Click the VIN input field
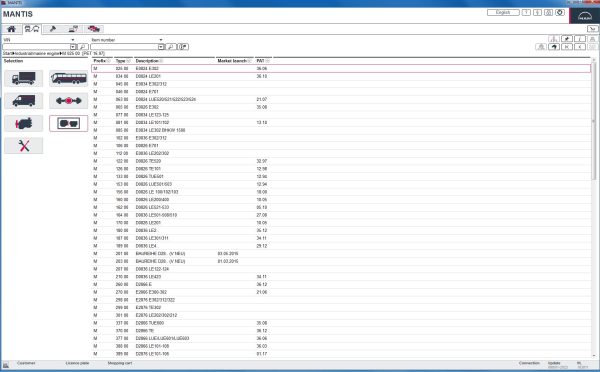This screenshot has width=600, height=372. [36, 47]
